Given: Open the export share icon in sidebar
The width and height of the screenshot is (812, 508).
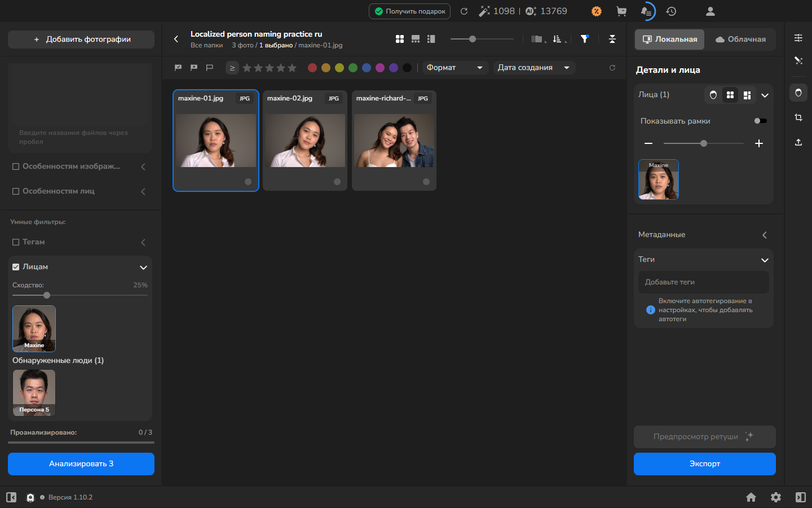Looking at the screenshot, I should point(798,142).
